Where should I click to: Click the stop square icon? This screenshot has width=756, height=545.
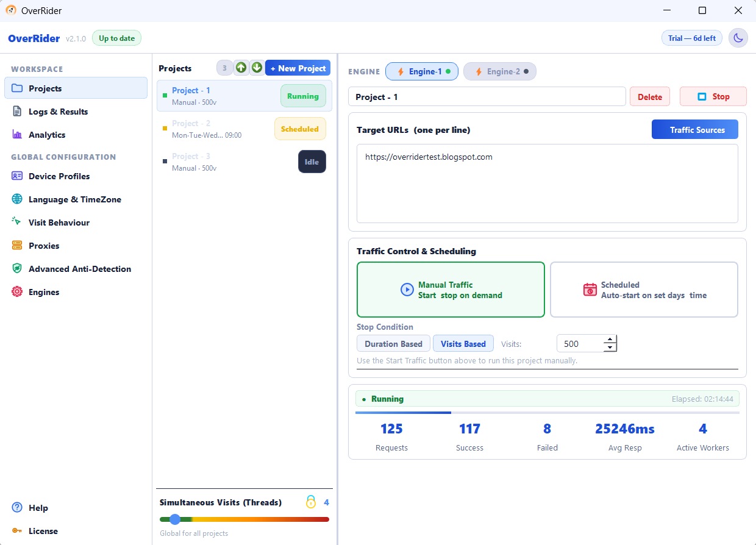click(x=702, y=96)
